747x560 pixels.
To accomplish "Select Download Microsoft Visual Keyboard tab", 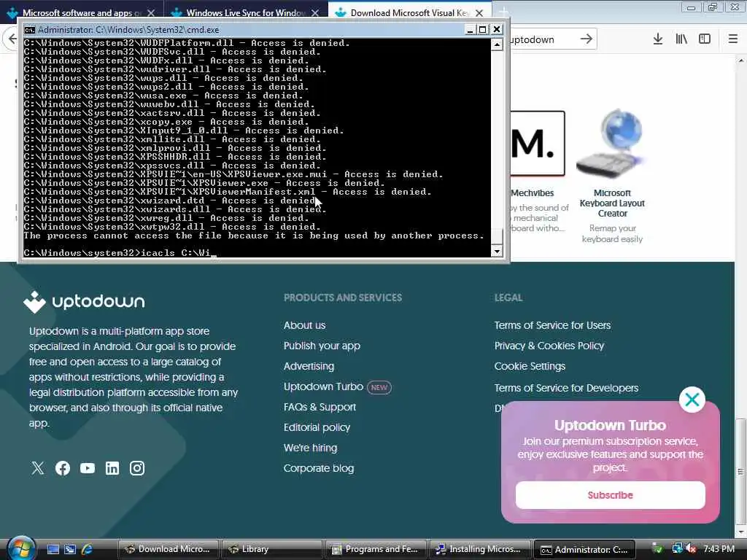I will click(410, 13).
